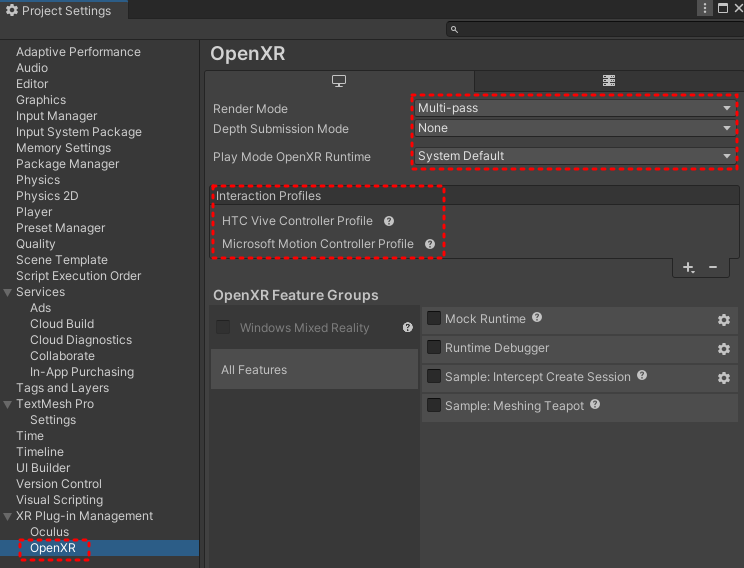Open TextMesh Pro Settings item
This screenshot has height=568, width=744.
[x=53, y=420]
